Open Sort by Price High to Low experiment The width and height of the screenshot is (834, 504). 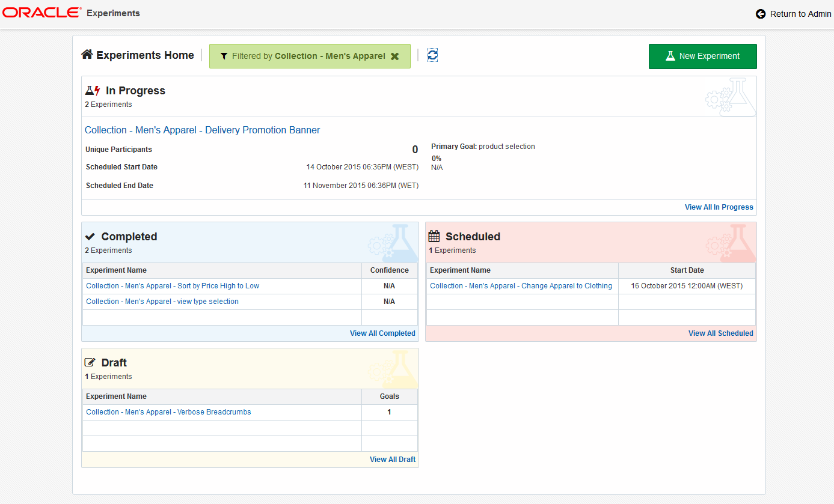click(173, 286)
